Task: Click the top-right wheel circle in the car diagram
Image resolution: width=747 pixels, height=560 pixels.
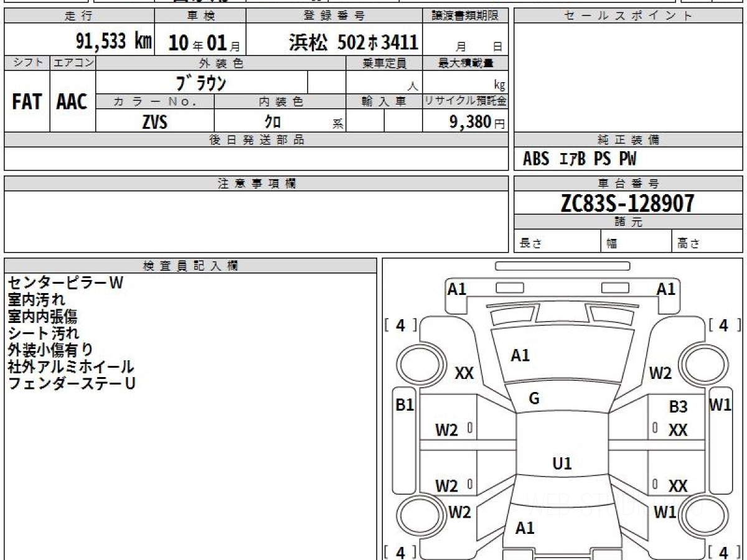Action: point(701,363)
